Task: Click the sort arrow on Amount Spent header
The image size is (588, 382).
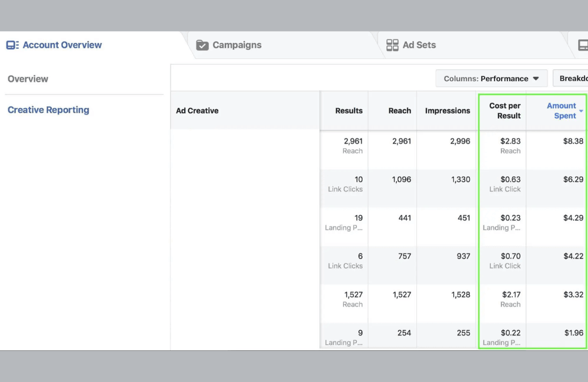Action: point(582,111)
